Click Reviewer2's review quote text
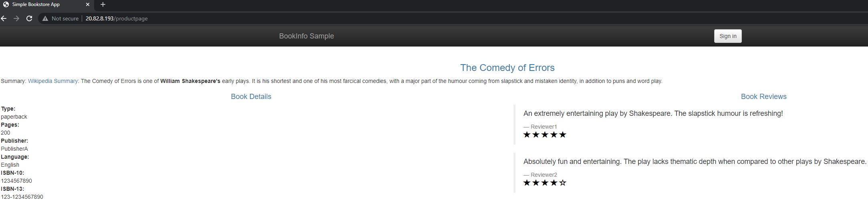This screenshot has width=868, height=204. pos(695,162)
